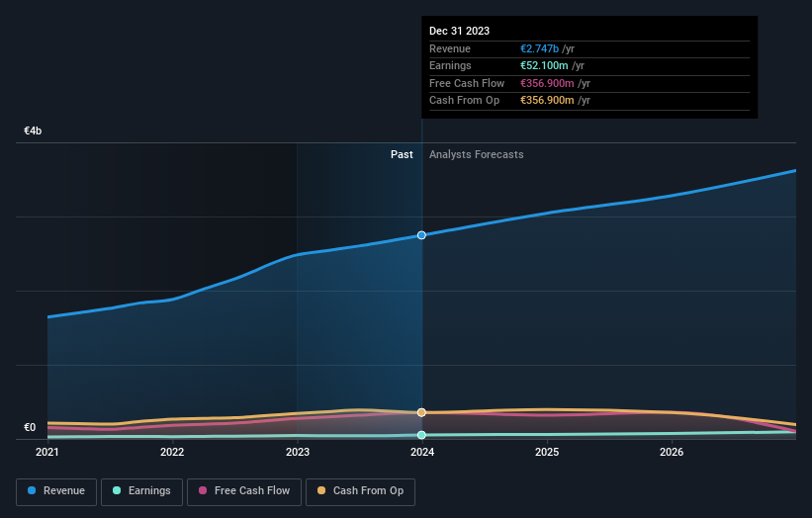Select the Earnings data point marker at 2024

[x=421, y=435]
